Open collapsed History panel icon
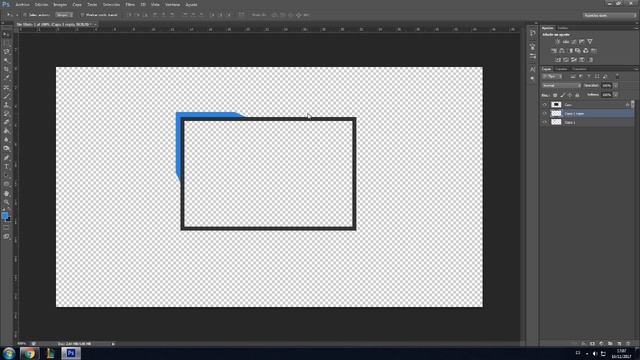Screen dimensions: 640x360 point(533,33)
